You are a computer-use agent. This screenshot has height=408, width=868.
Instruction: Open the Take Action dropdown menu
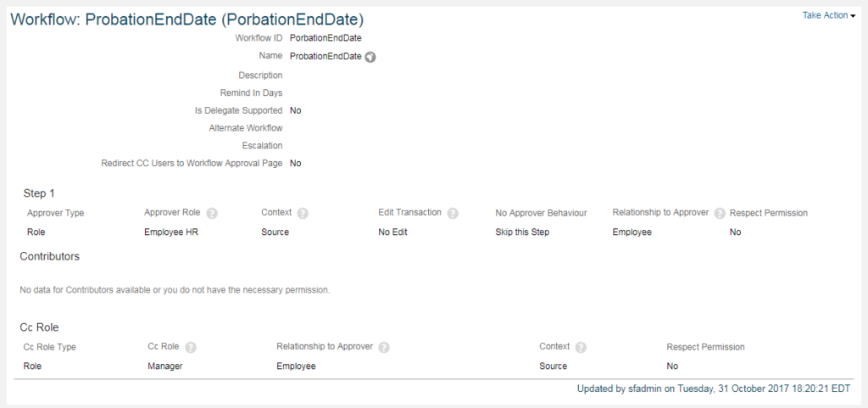coord(828,15)
